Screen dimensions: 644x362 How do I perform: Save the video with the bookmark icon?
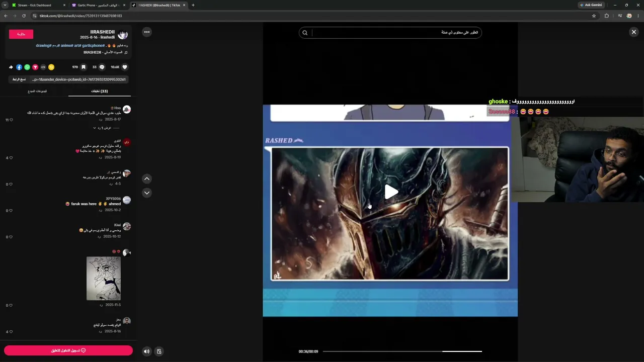pos(84,67)
